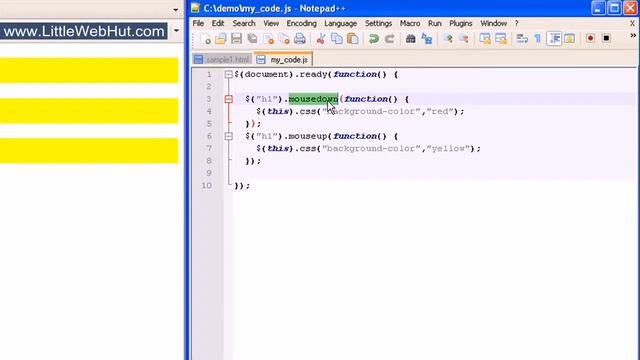Click the Replace icon
Screen dimensions: 640x360
[427, 39]
